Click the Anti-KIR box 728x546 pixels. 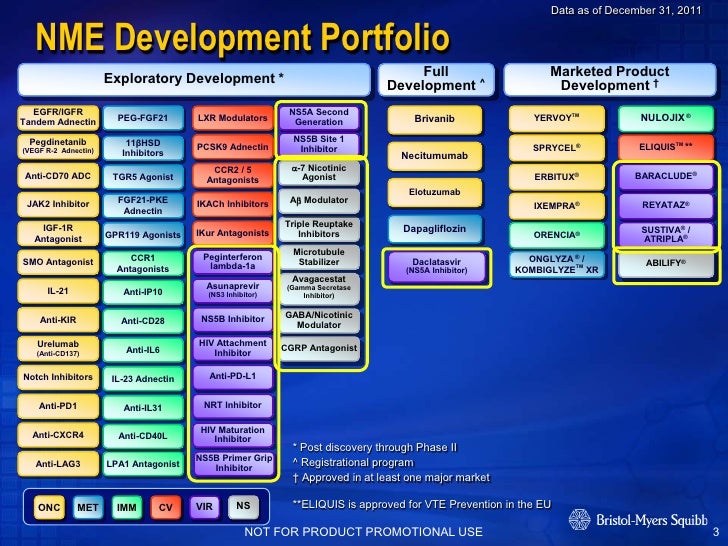[58, 320]
